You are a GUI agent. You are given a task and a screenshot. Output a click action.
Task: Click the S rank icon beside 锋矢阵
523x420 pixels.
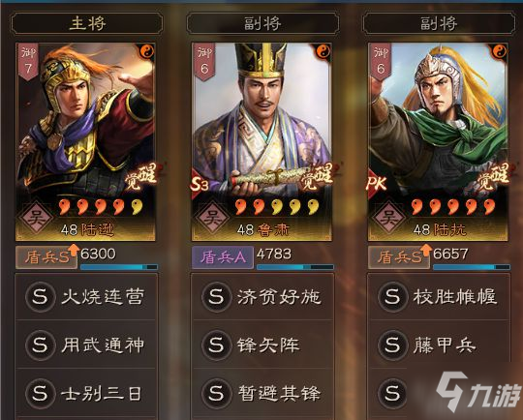coord(216,345)
